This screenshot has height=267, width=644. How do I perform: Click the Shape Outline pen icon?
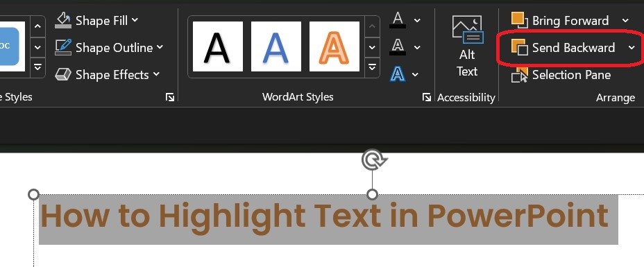pos(63,48)
